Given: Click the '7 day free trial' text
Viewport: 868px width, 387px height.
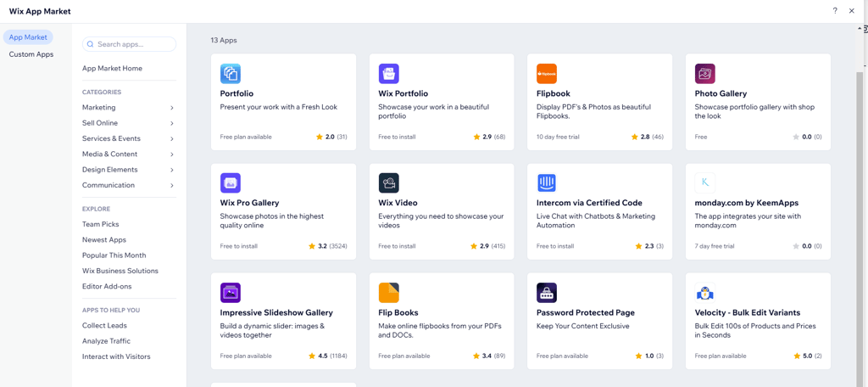Looking at the screenshot, I should (715, 246).
